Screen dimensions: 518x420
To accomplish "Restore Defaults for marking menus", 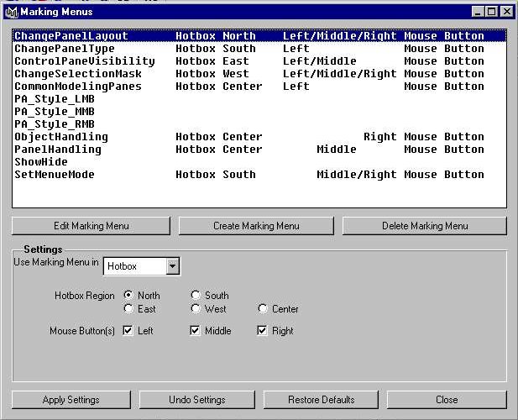I will click(x=321, y=400).
